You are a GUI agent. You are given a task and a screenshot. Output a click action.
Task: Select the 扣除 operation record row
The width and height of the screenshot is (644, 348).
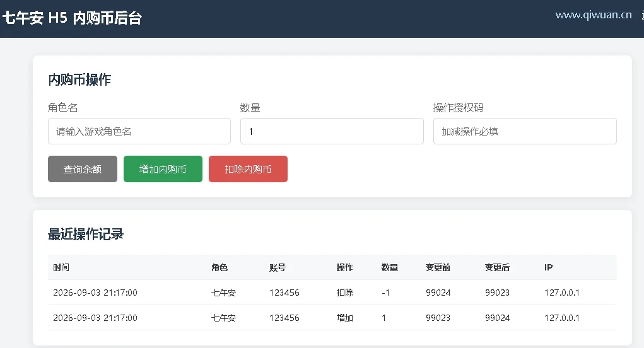click(x=332, y=293)
